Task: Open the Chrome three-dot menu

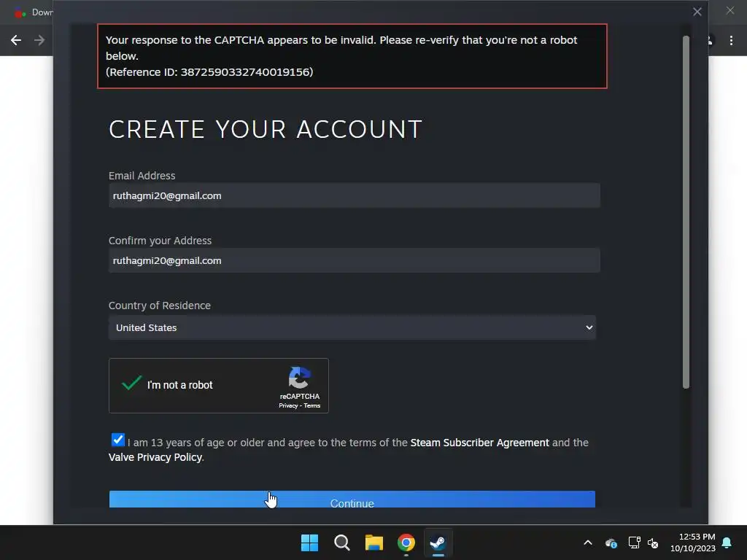Action: tap(731, 41)
